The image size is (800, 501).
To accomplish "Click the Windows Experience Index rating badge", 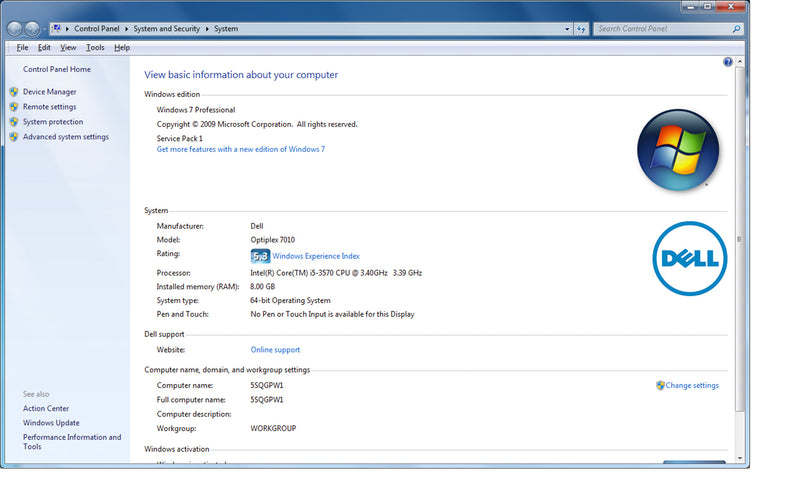I will coord(260,256).
